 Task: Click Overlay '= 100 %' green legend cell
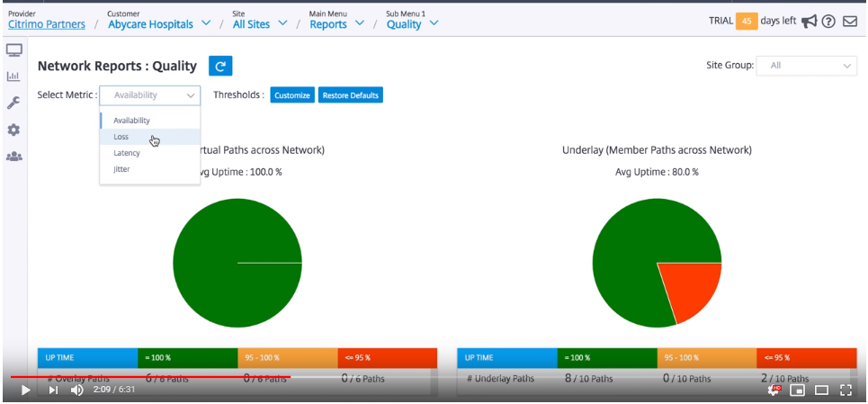click(x=188, y=357)
